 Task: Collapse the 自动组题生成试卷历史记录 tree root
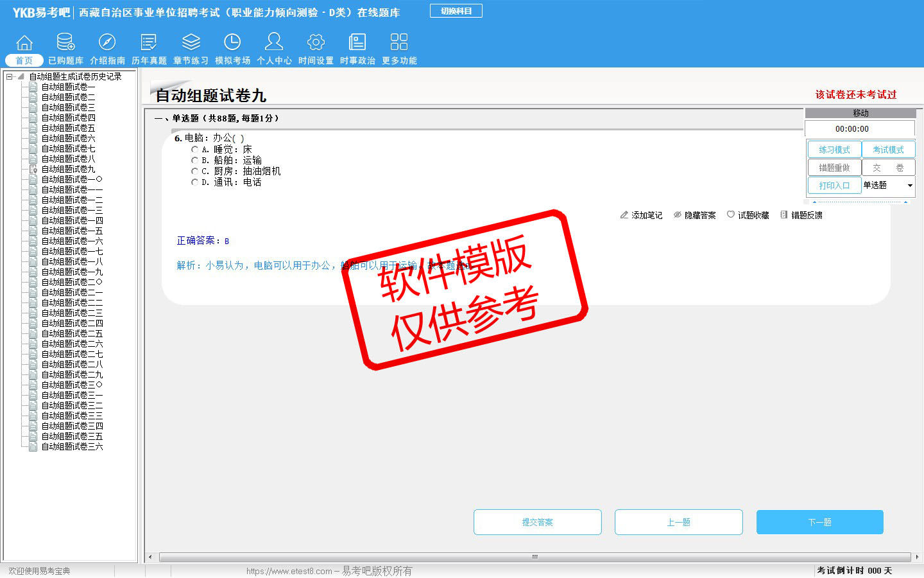tap(10, 76)
